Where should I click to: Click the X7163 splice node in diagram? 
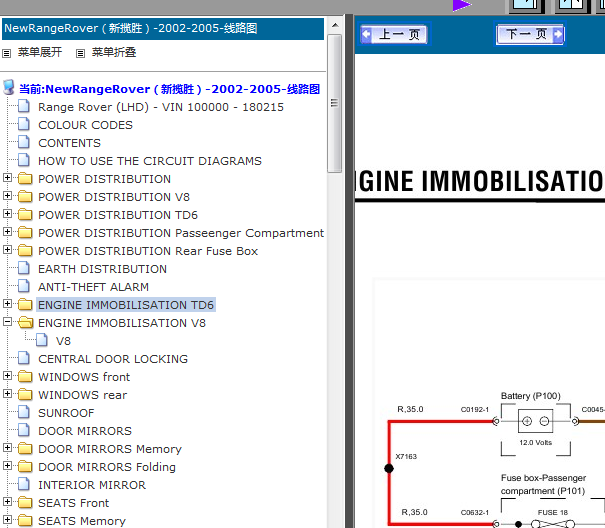pyautogui.click(x=389, y=469)
